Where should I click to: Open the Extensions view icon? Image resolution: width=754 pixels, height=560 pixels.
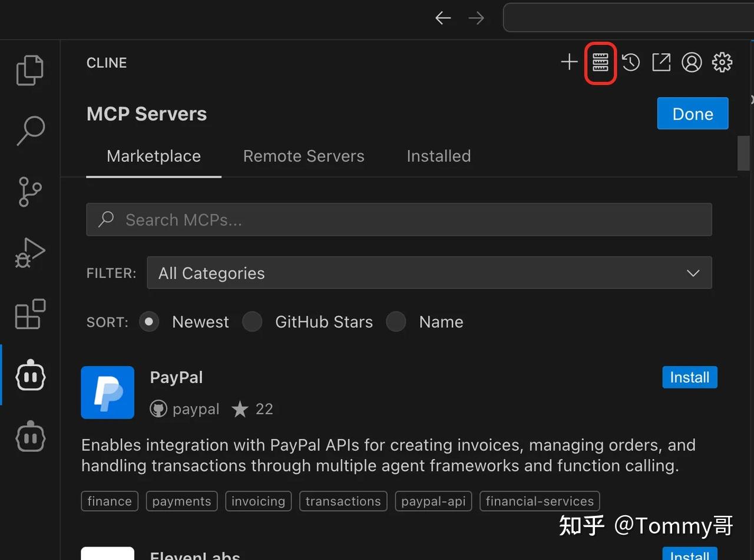click(30, 314)
